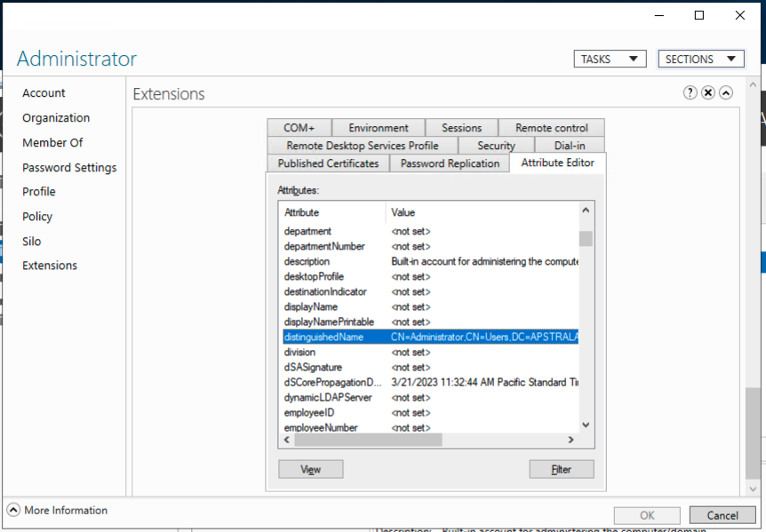Open the COM+ tab
Viewport: 766px width, 532px height.
[299, 127]
